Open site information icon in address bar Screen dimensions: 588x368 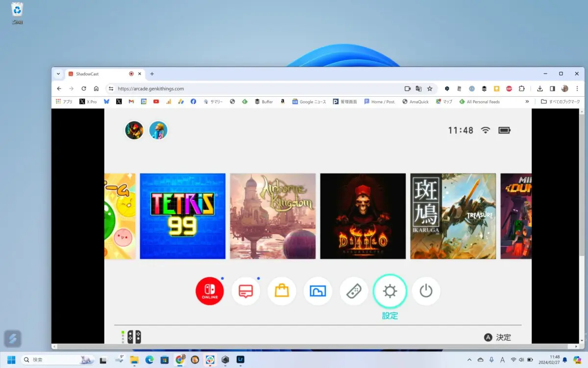(x=111, y=89)
